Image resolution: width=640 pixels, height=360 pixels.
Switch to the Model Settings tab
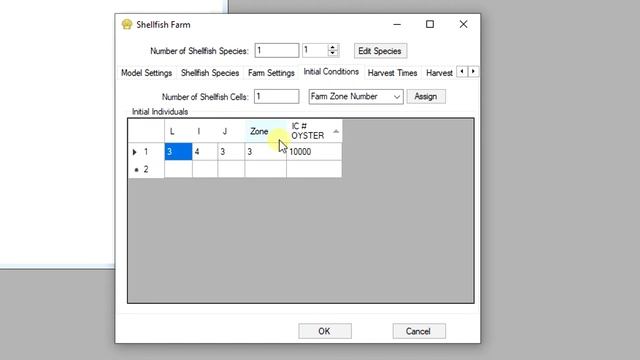(147, 73)
